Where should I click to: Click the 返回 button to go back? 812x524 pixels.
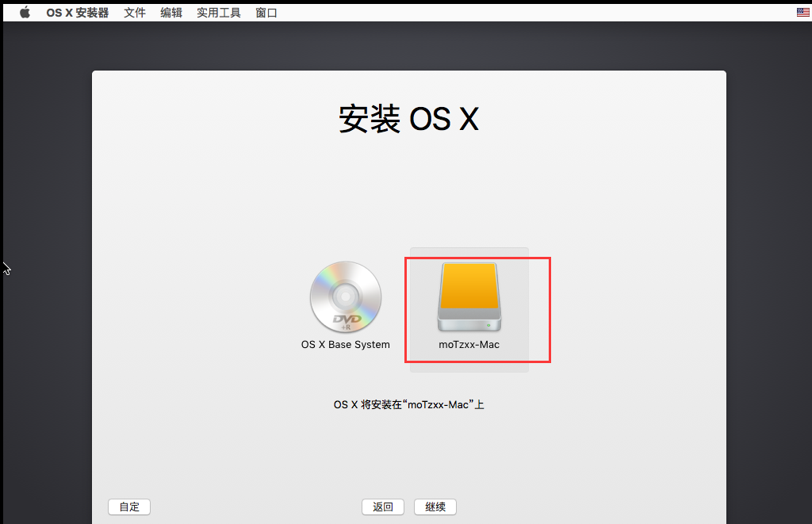(x=383, y=507)
